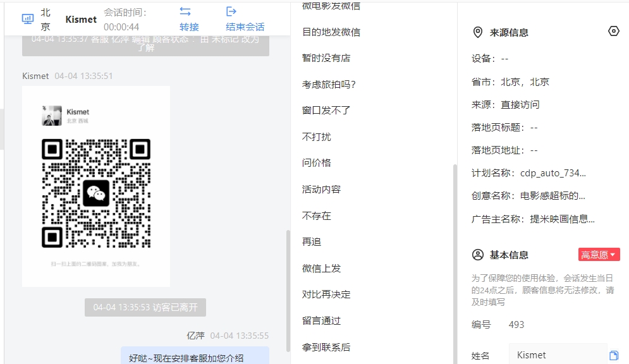Click the 访客已离开 system notice
Screen dimensions: 629x364
(x=145, y=308)
